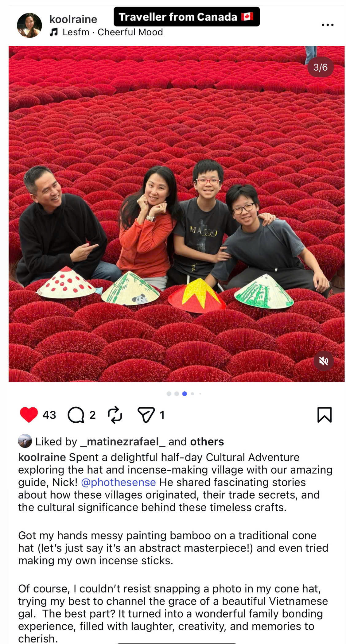Like the post with the red heart
This screenshot has height=644, width=346.
point(29,415)
